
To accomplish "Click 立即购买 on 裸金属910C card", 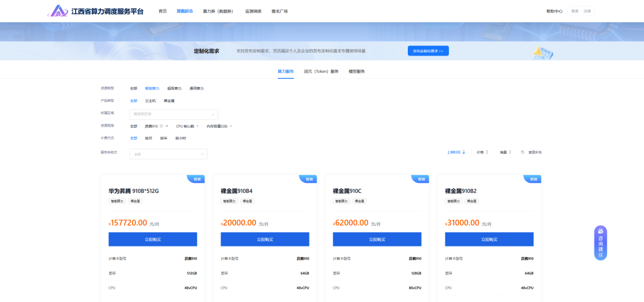I will (x=377, y=239).
